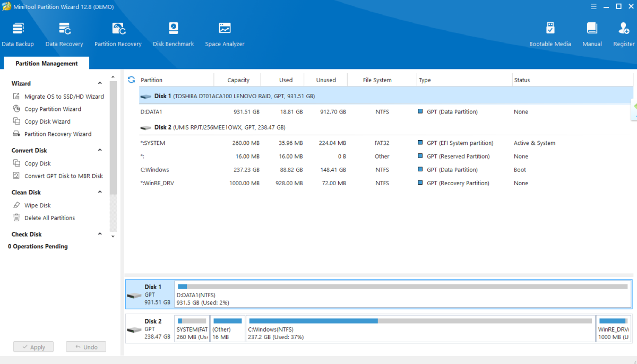Select the Disk 1 drive icon in the disk map

[134, 296]
